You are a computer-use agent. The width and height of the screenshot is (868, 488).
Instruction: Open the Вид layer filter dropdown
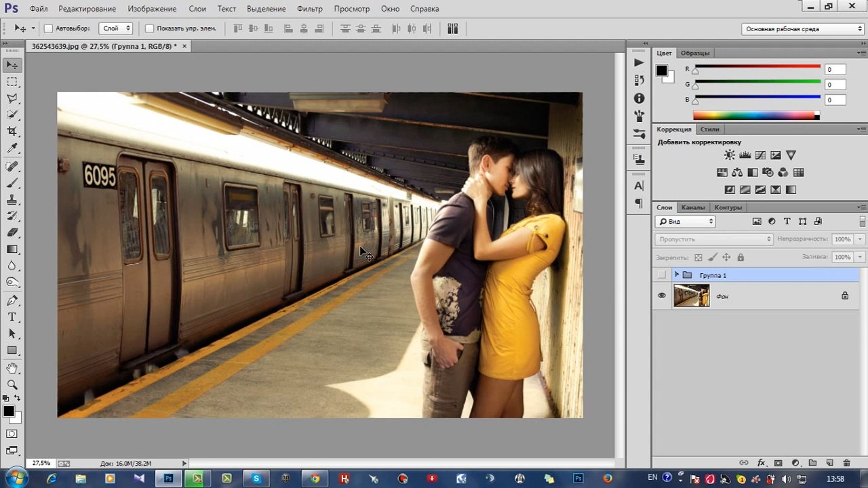(686, 222)
